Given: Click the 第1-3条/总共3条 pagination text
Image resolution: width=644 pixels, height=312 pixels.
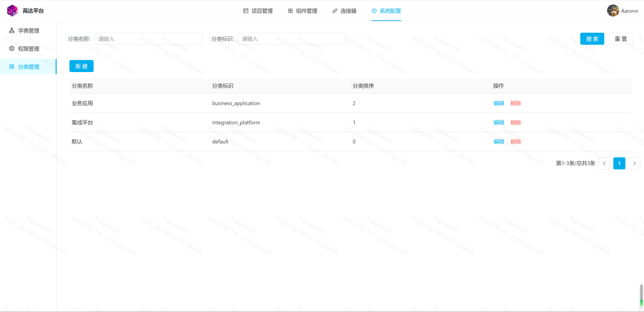Looking at the screenshot, I should click(x=575, y=163).
